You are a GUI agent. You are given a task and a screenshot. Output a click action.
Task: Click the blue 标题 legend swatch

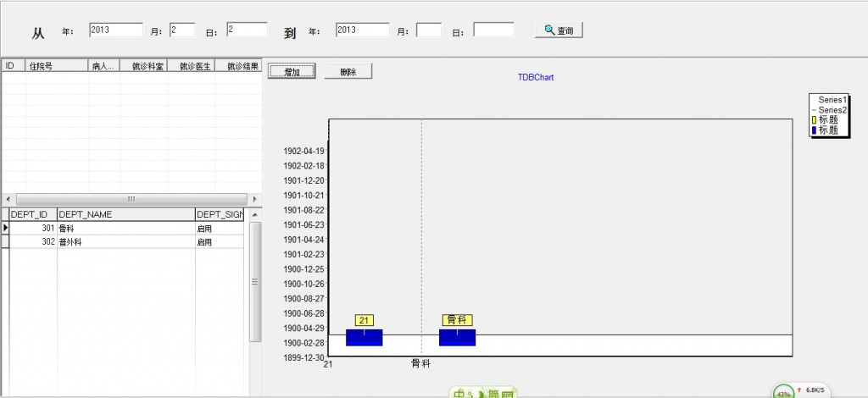(814, 130)
